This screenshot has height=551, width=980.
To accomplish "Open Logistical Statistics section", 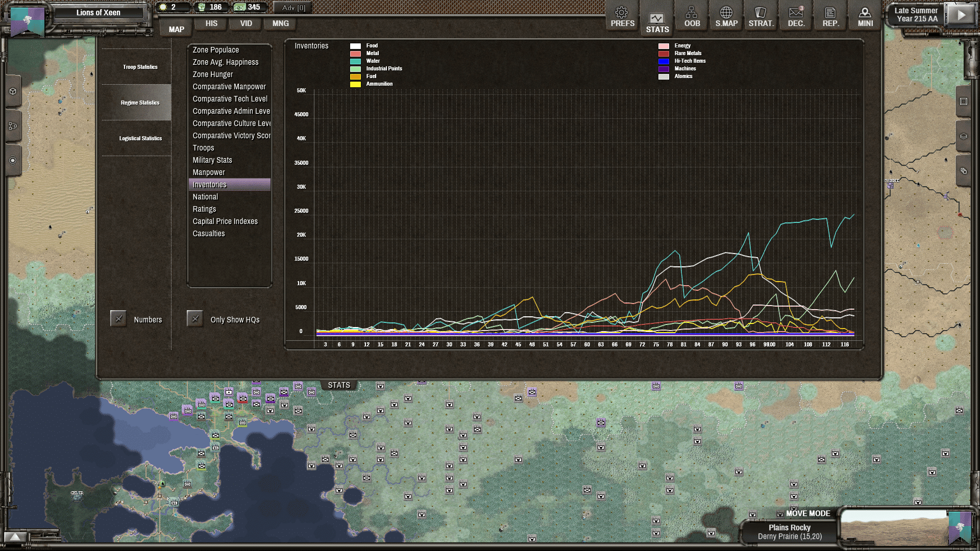I will pyautogui.click(x=140, y=138).
